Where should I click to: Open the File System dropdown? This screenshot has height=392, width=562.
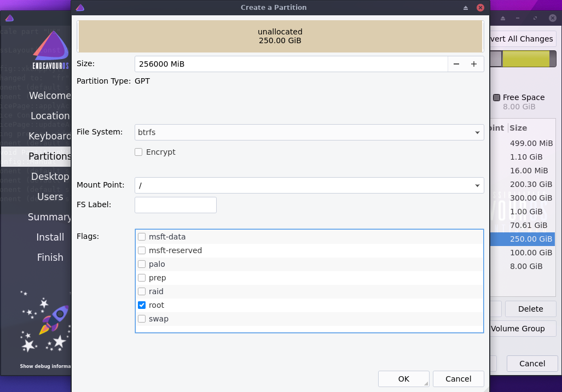click(309, 132)
